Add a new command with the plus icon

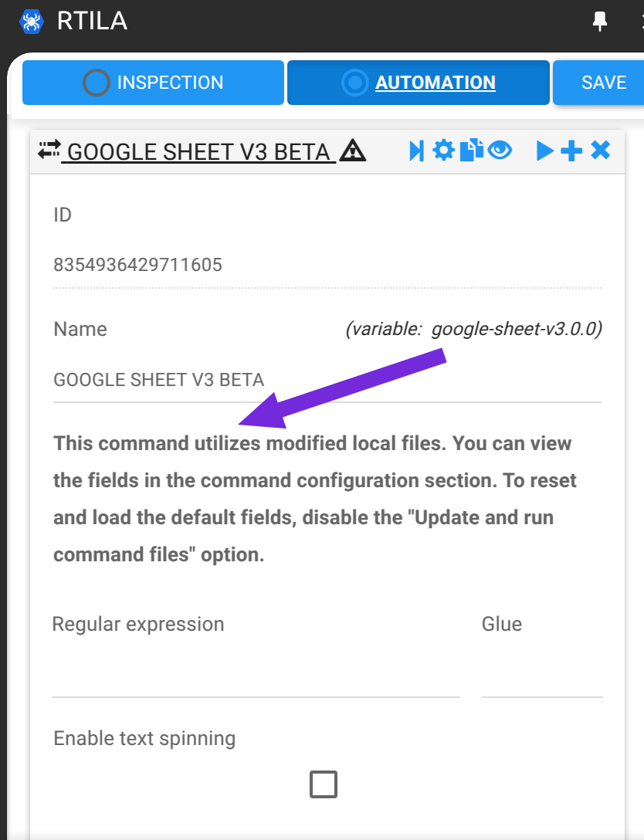click(571, 151)
